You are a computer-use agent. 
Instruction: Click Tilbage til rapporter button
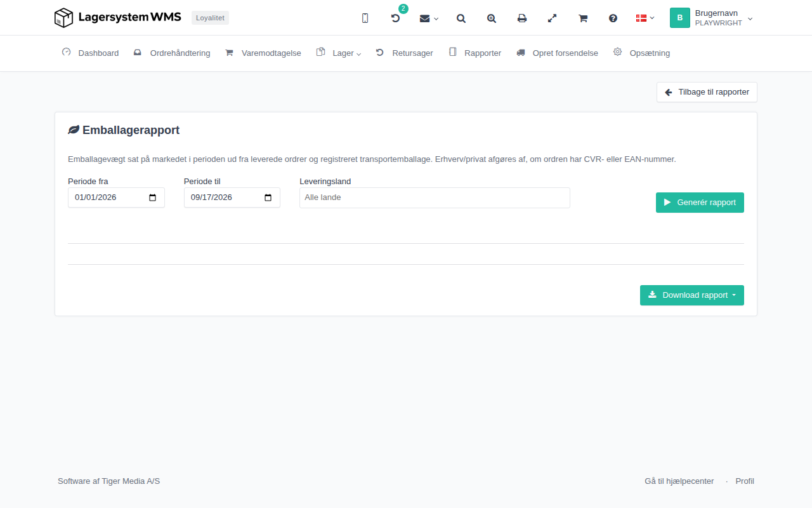point(707,92)
